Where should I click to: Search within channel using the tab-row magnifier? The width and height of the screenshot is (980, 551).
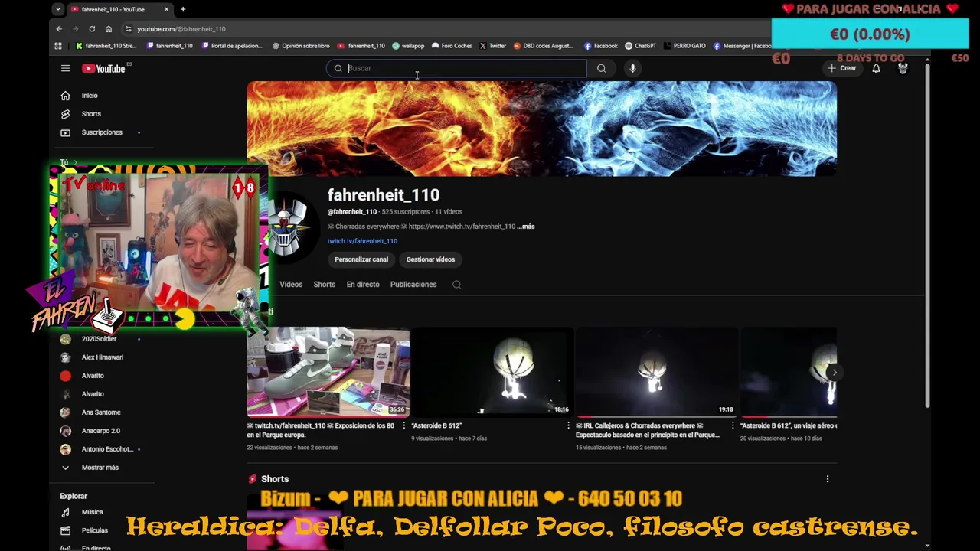456,285
